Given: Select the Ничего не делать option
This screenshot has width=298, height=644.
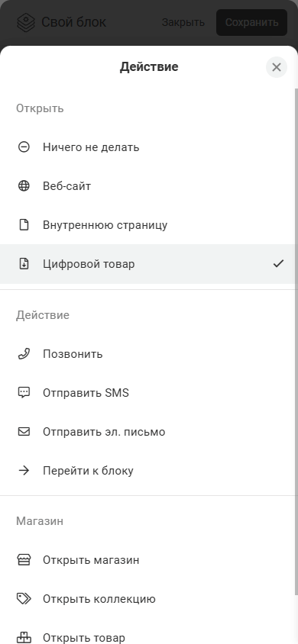Looking at the screenshot, I should click(148, 147).
